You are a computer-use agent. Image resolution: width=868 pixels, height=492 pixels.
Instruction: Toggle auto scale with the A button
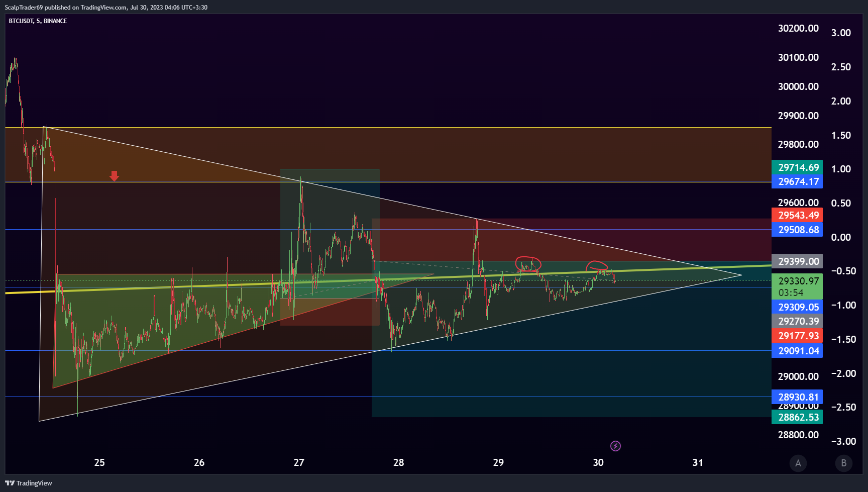click(x=798, y=463)
